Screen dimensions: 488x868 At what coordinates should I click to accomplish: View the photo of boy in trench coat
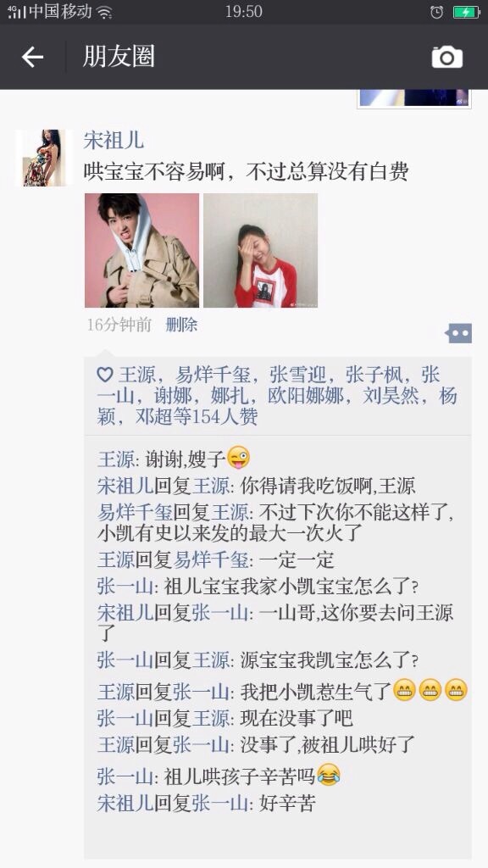coord(141,250)
